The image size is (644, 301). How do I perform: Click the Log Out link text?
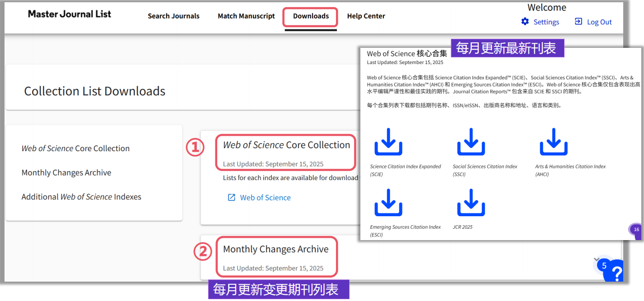[599, 22]
